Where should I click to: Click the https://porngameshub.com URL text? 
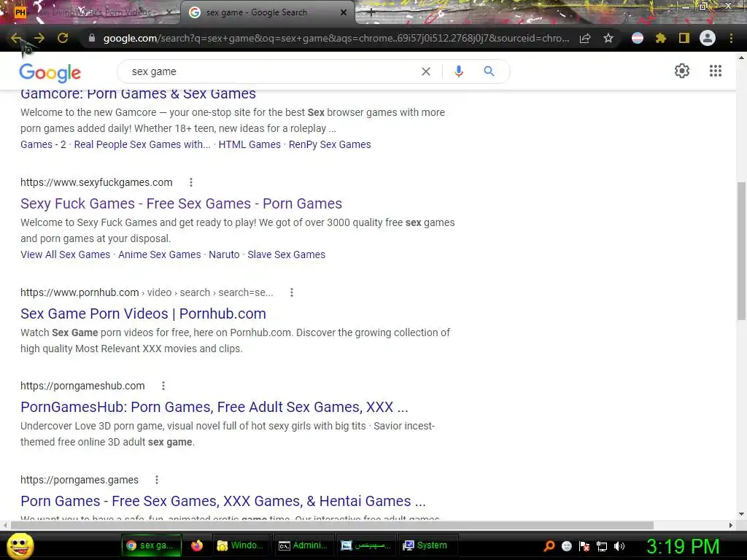(82, 386)
